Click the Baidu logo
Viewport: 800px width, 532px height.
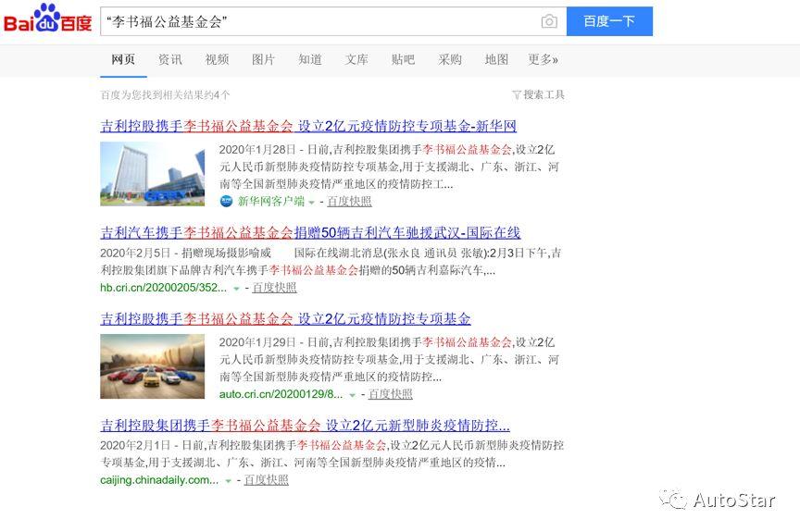pos(47,19)
